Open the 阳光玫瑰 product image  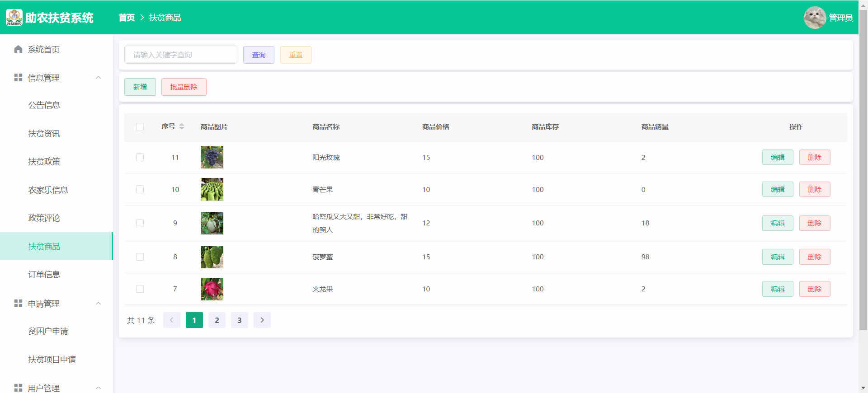[x=212, y=157]
